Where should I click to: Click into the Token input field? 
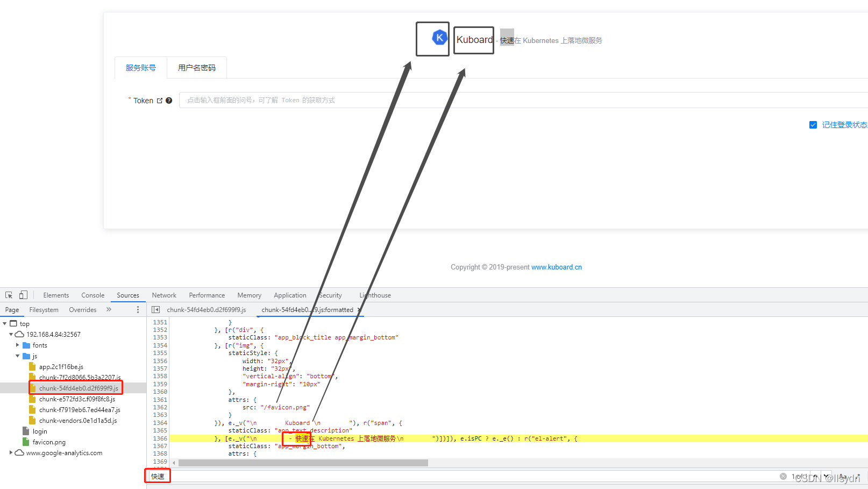[523, 100]
